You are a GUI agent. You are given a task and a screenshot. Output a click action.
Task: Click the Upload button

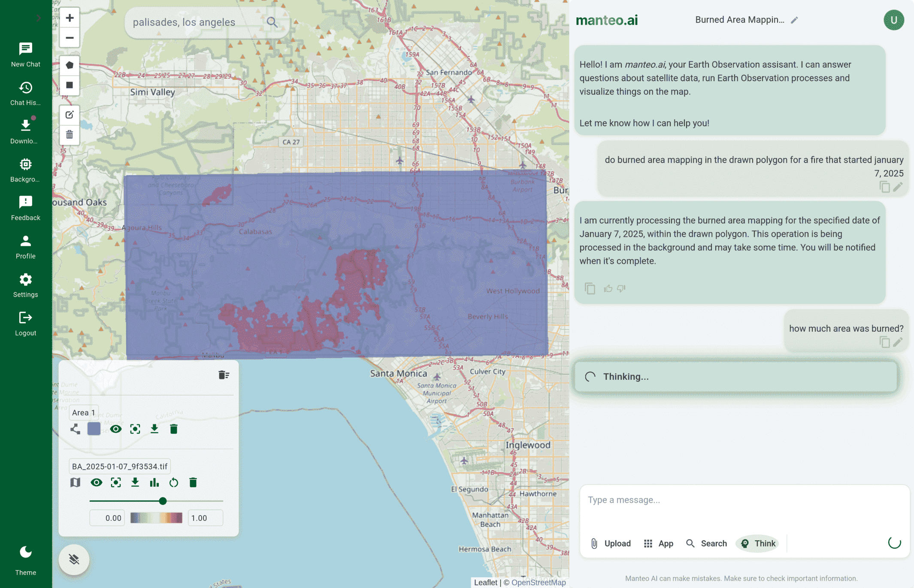(611, 543)
